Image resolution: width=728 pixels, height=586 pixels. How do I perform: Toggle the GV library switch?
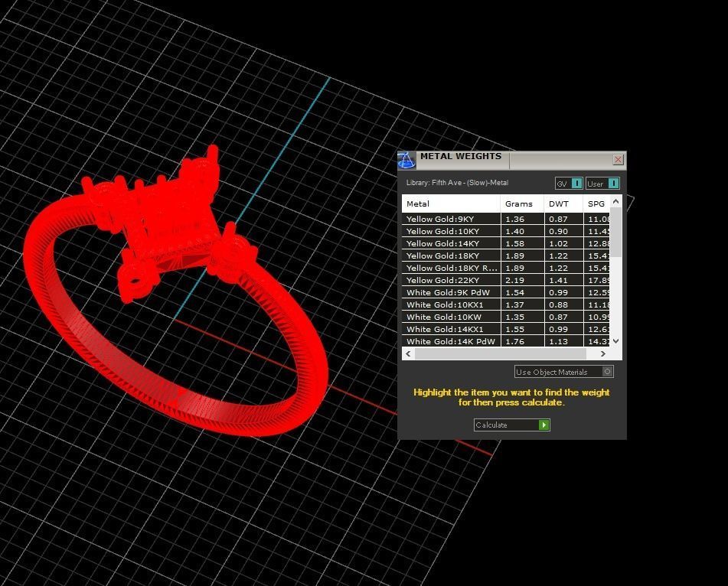point(569,184)
